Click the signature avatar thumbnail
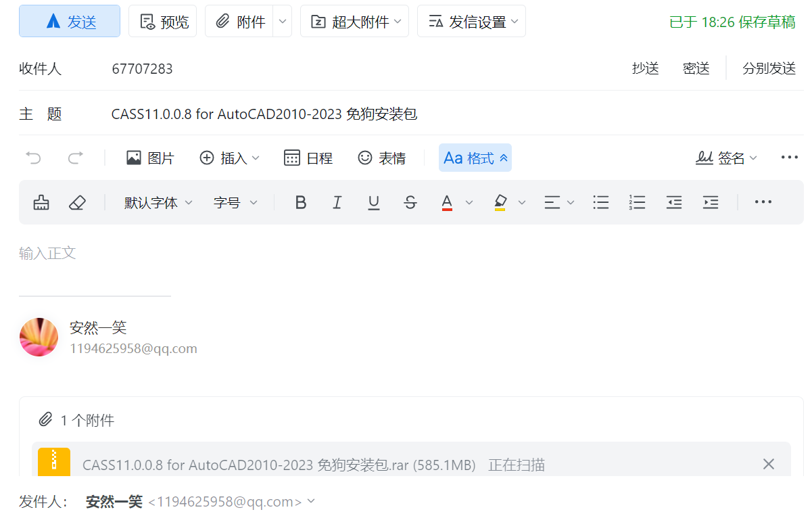This screenshot has height=514, width=812. click(x=39, y=337)
